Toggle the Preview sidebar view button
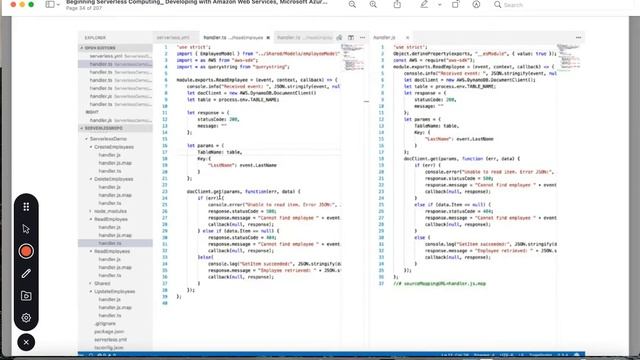This screenshot has height=360, width=640. 50,4
